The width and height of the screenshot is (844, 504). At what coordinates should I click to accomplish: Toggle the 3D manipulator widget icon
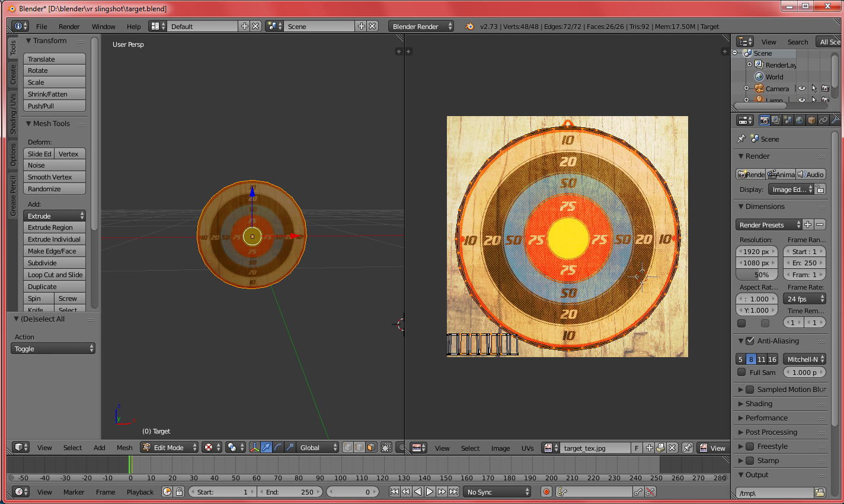coord(254,448)
